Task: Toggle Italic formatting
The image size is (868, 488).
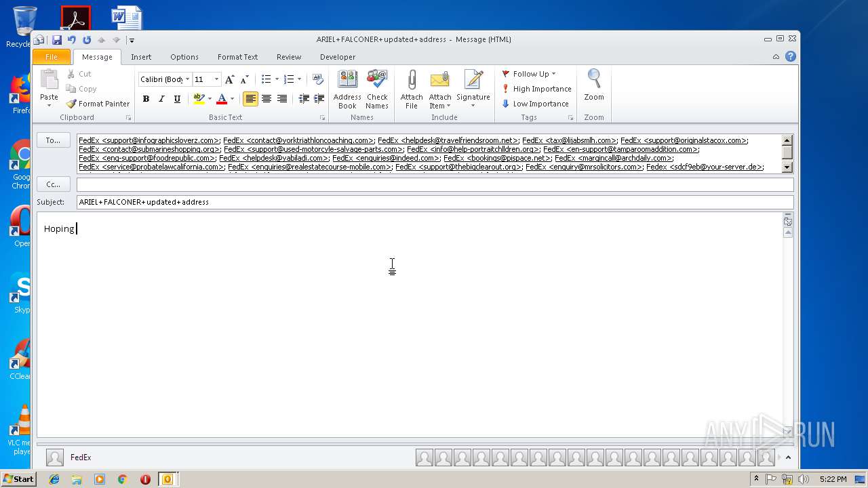Action: (161, 99)
